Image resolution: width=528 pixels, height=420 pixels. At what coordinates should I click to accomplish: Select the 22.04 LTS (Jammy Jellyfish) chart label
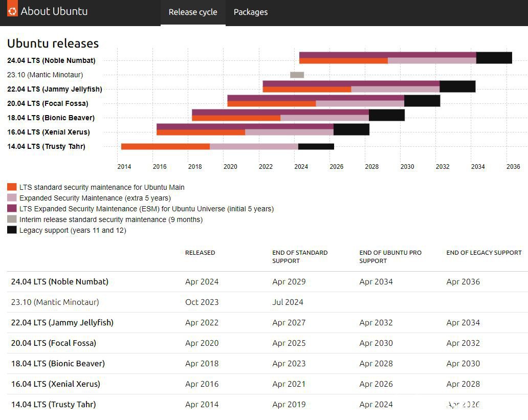55,89
